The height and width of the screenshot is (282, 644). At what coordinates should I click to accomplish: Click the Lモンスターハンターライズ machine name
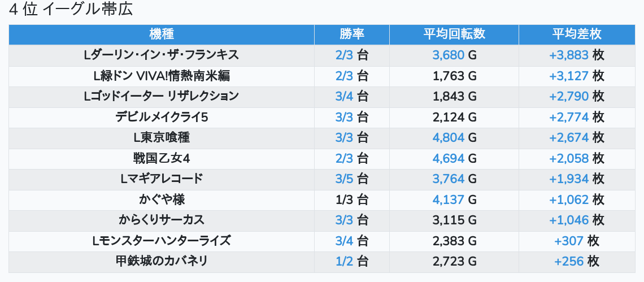pyautogui.click(x=162, y=241)
